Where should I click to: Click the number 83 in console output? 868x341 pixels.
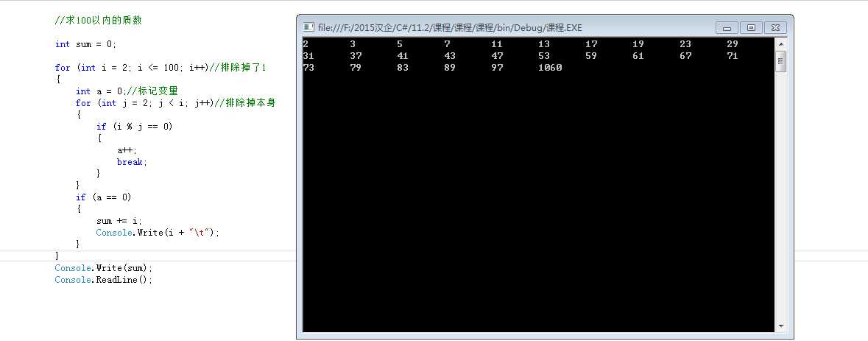click(x=403, y=68)
